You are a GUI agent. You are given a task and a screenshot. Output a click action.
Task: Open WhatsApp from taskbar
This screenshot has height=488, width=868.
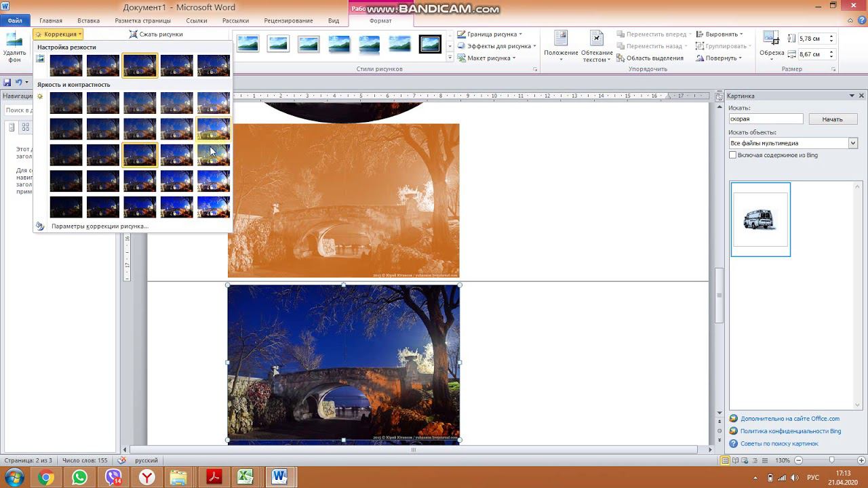click(x=79, y=478)
